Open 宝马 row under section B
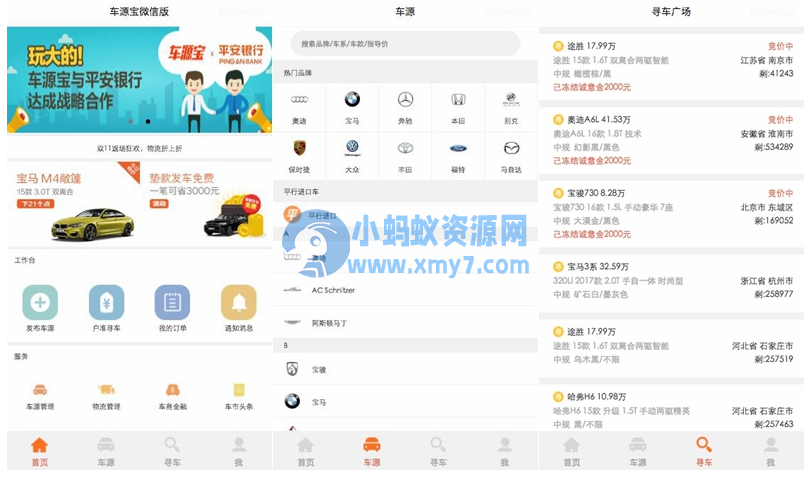The width and height of the screenshot is (810, 491). coord(406,402)
